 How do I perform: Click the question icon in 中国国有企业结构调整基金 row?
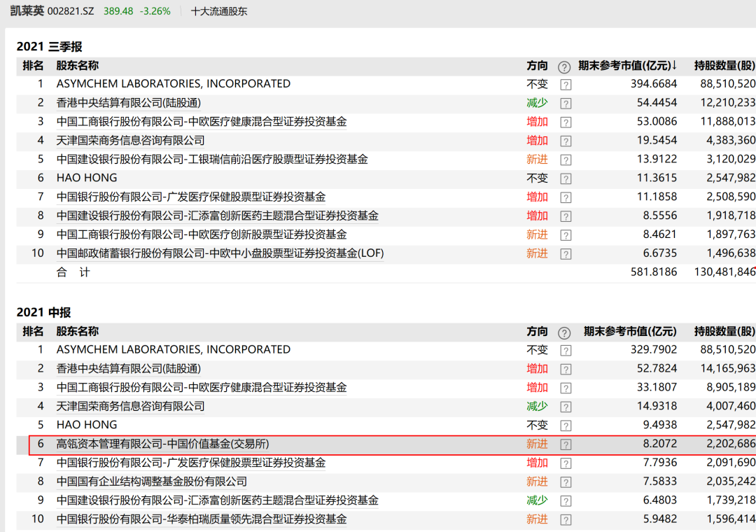566,482
